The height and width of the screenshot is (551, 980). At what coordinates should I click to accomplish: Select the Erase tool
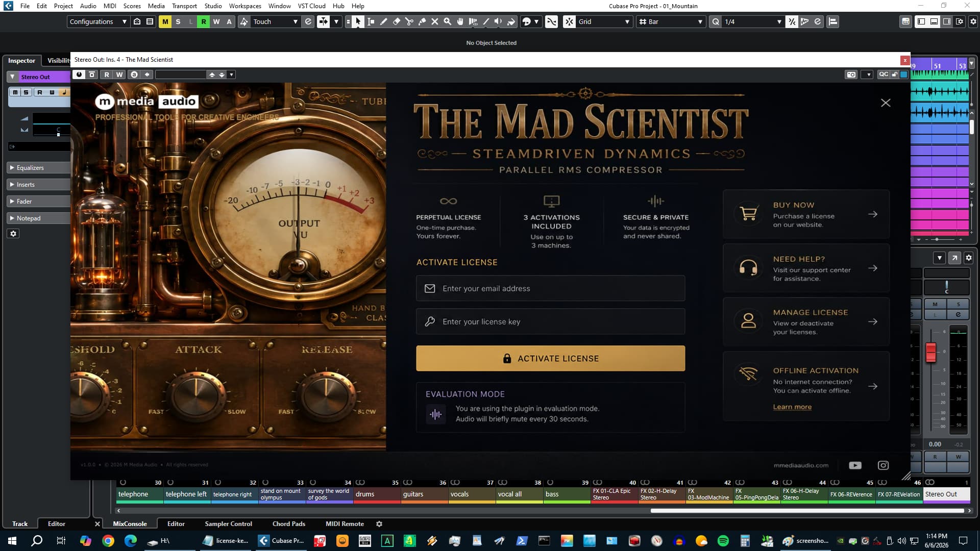click(x=397, y=21)
